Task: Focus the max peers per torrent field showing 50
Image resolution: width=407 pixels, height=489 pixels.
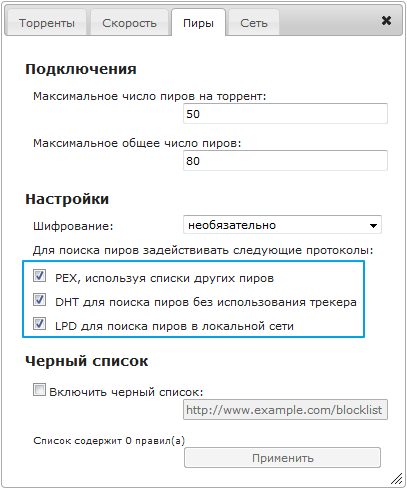Action: pyautogui.click(x=285, y=114)
